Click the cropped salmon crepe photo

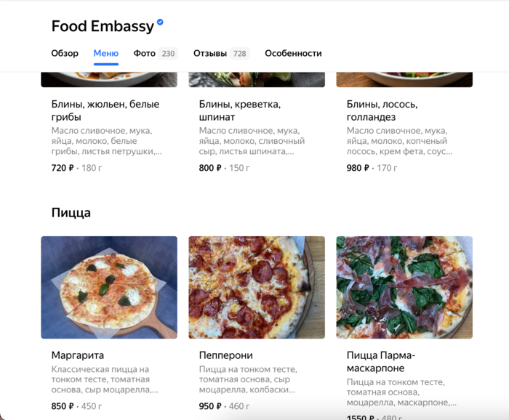coord(404,79)
